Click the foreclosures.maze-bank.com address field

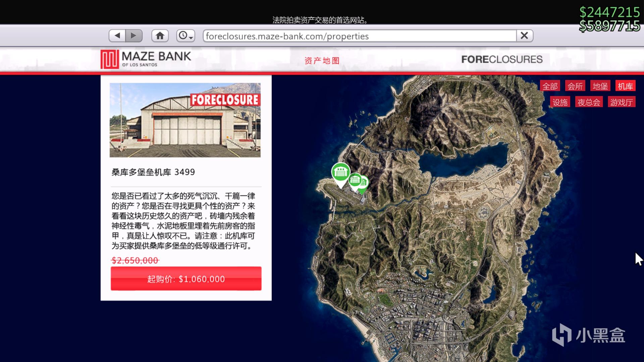point(359,36)
